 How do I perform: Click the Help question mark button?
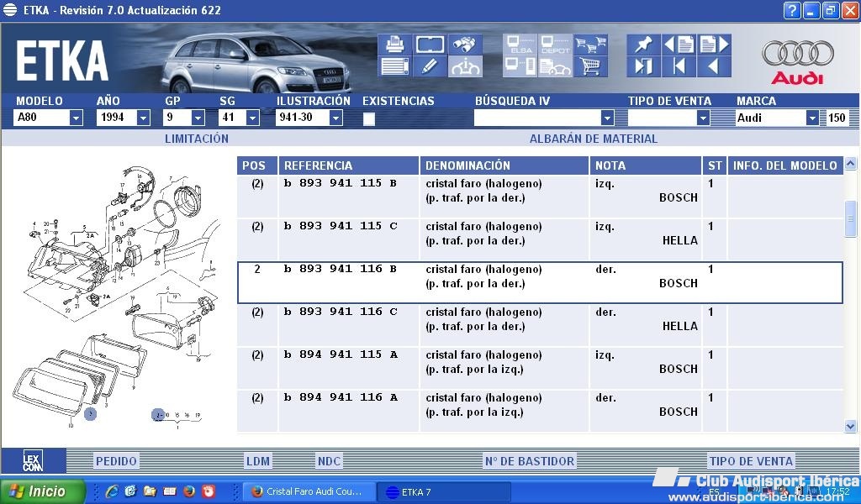coord(792,10)
